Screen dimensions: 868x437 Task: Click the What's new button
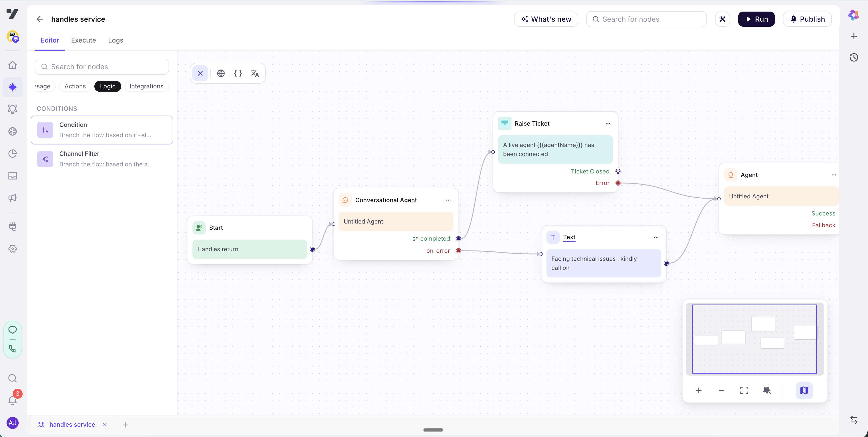[546, 19]
